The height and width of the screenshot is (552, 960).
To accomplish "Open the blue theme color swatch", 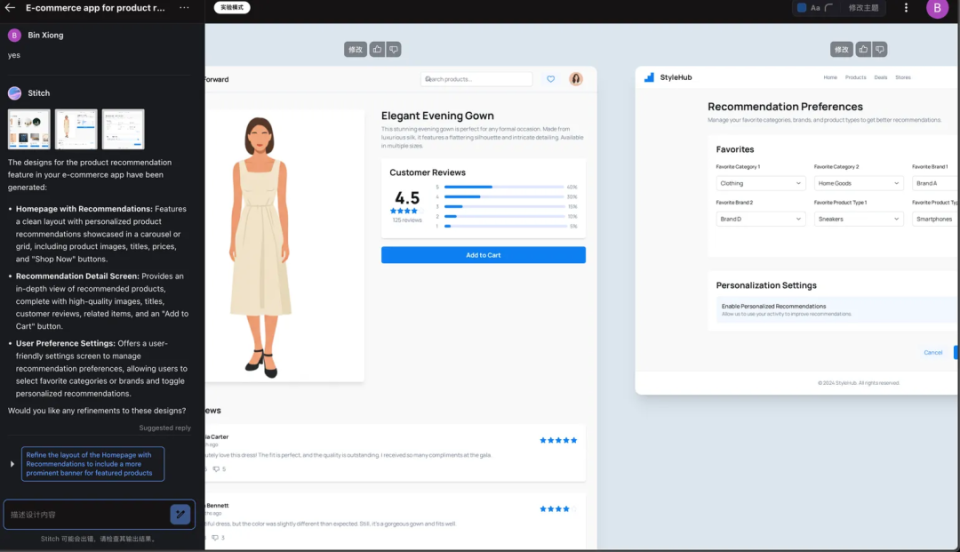I will pos(801,8).
